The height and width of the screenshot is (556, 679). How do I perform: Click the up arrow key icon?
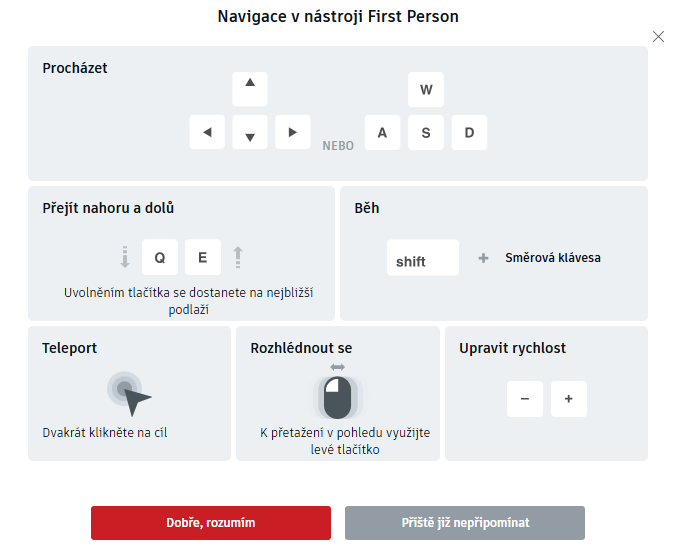tap(250, 89)
